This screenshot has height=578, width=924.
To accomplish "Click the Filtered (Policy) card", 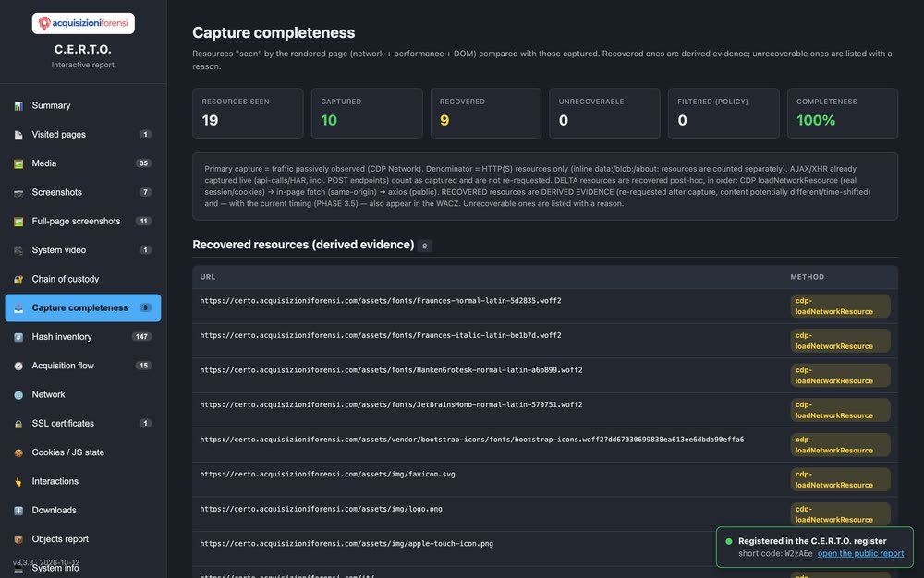I will tap(723, 114).
